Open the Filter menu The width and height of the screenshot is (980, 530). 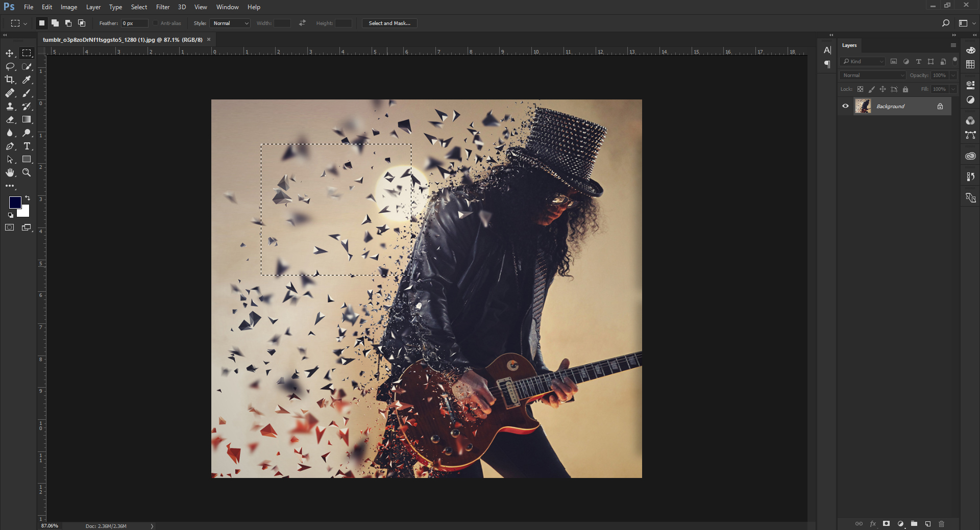pyautogui.click(x=163, y=7)
